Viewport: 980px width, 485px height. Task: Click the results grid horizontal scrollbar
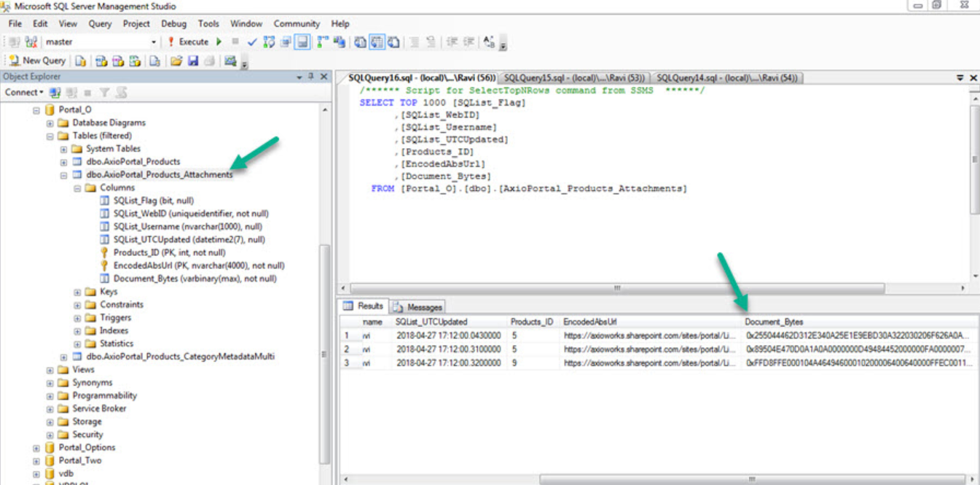751,480
